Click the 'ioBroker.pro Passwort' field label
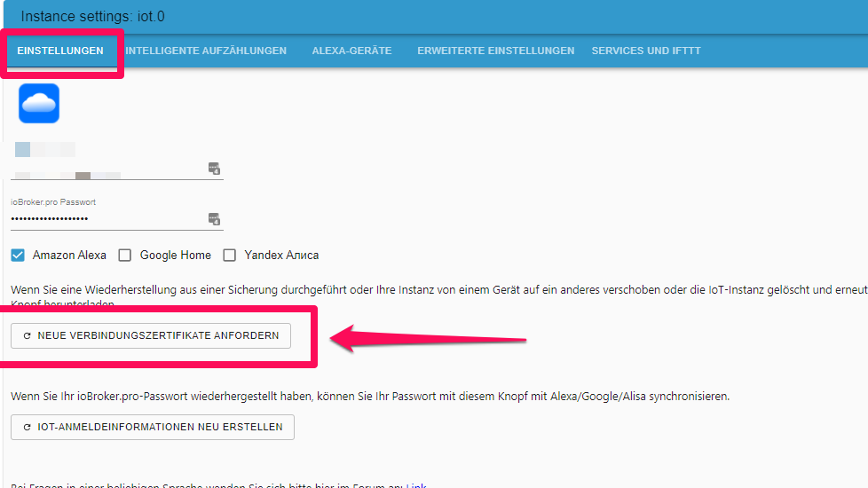The image size is (868, 488). tap(53, 202)
